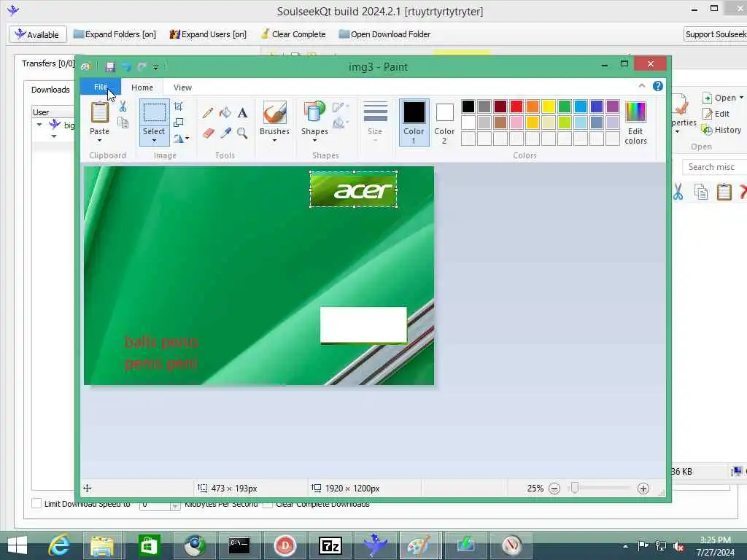Click the Paste clipboard icon

99,112
